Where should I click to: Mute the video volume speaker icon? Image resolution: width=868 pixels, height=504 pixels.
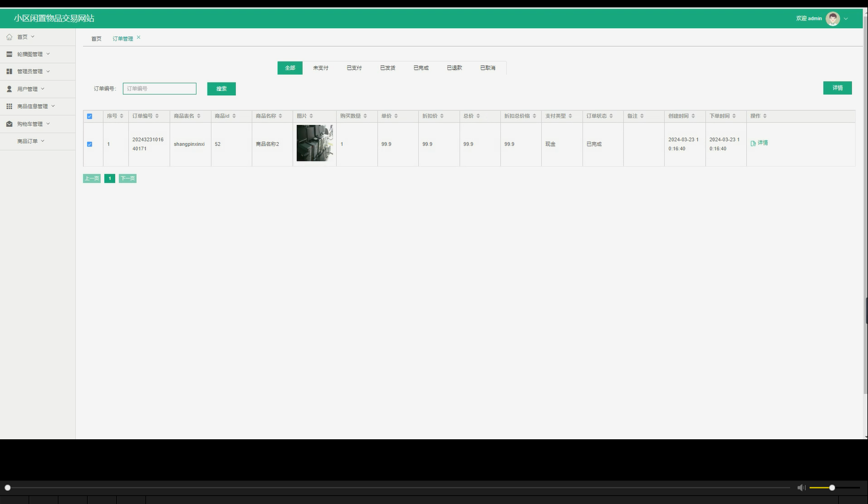pyautogui.click(x=801, y=487)
